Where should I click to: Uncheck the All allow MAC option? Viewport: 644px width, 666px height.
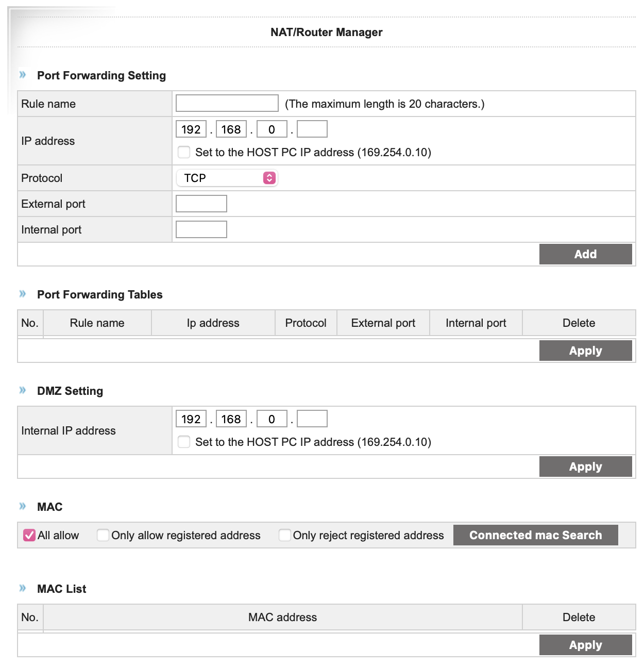tap(29, 535)
